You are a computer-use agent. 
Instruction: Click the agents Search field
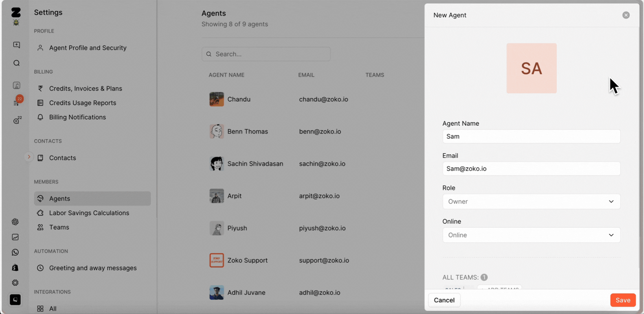266,54
